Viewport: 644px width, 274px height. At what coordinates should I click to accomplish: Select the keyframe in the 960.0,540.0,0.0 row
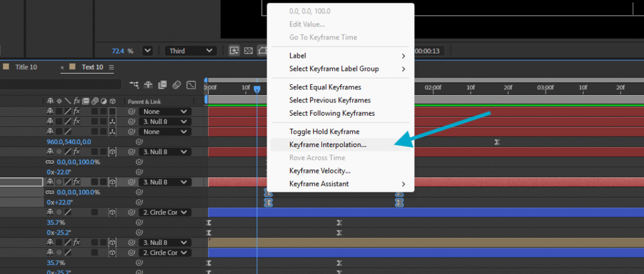click(497, 142)
